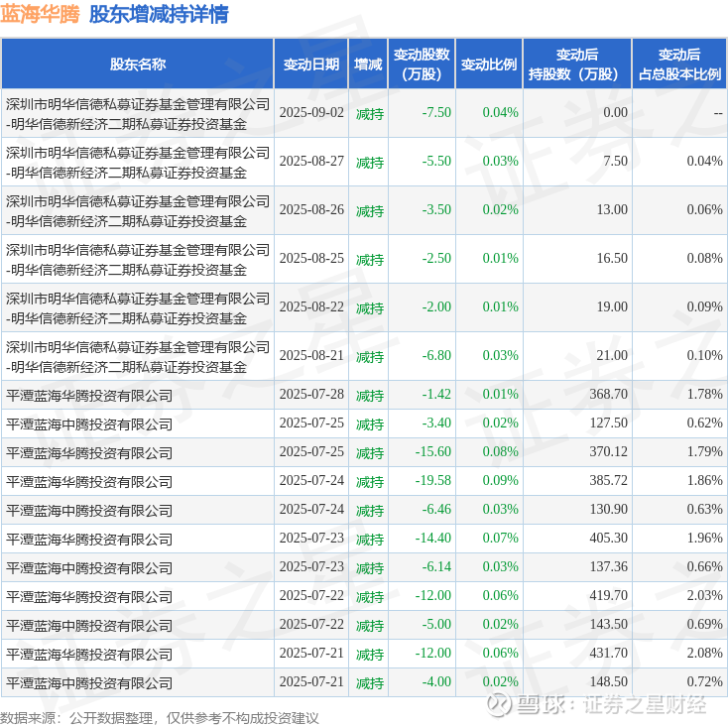Click the date cell 2025-08-26
This screenshot has height=727, width=728.
click(311, 210)
